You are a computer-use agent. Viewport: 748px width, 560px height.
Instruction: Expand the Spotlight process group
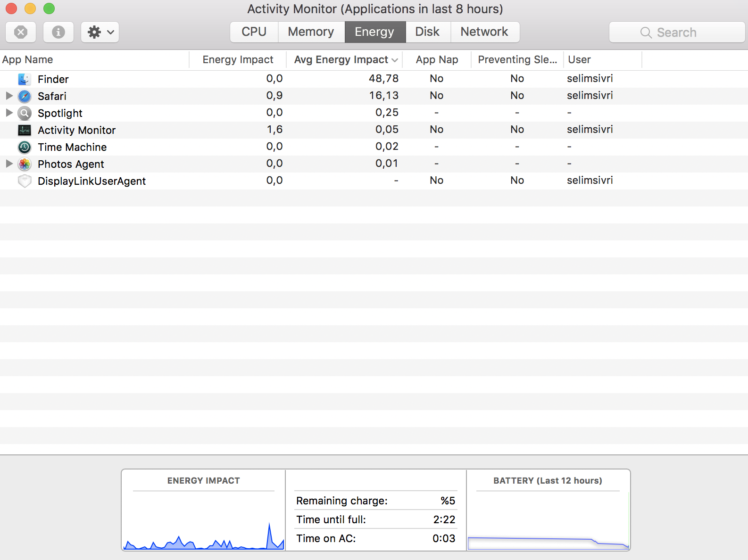pos(9,113)
